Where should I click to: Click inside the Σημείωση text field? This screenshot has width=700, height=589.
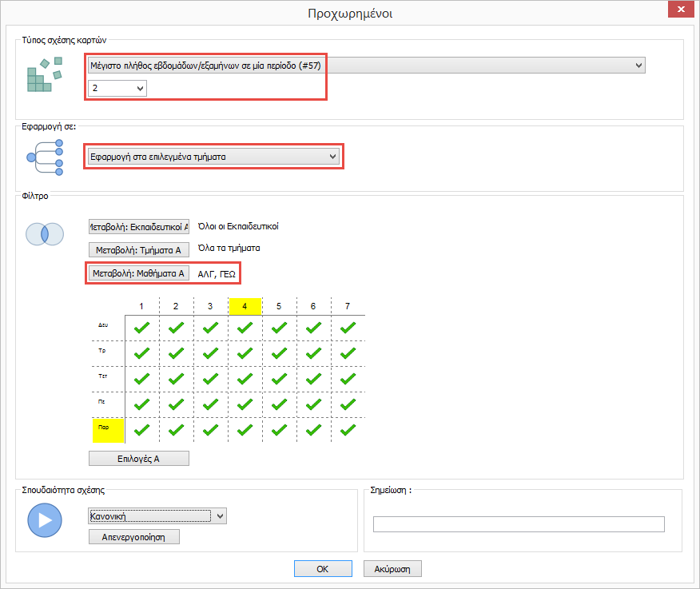coord(518,524)
